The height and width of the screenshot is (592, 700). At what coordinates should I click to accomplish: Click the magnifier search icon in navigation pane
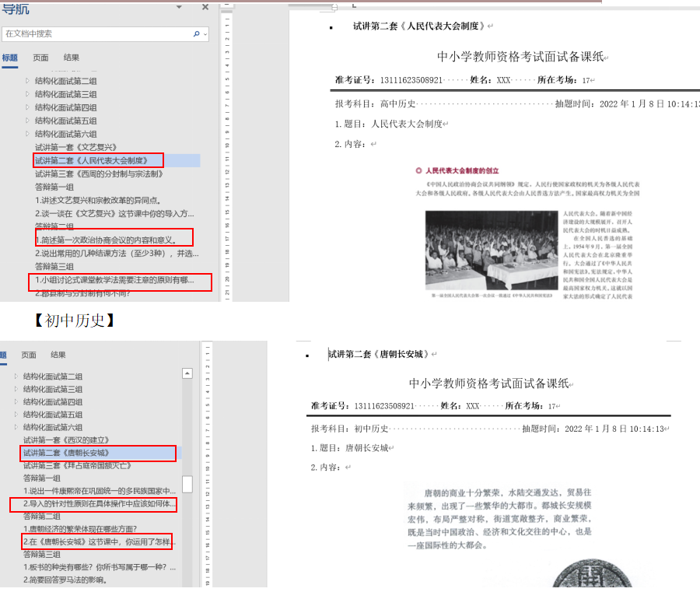(x=197, y=34)
